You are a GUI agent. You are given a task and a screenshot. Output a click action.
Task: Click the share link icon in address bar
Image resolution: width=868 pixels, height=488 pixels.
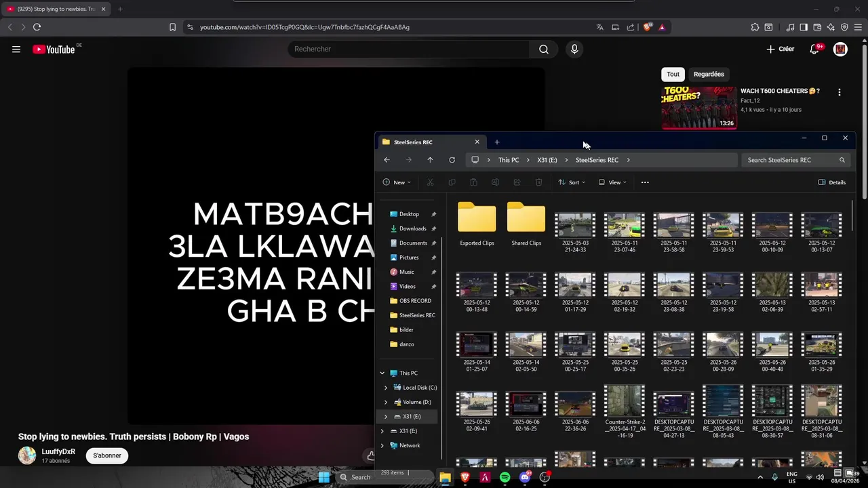point(631,27)
